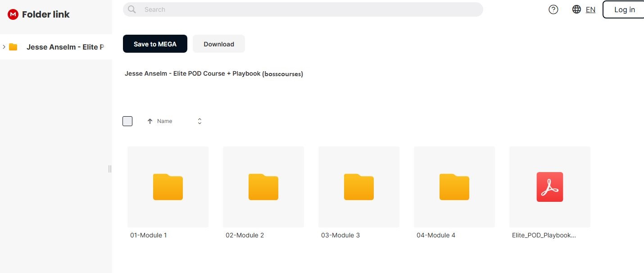Screen dimensions: 644x273
Task: Open the 03-Module 3 folder icon
Action: (359, 187)
